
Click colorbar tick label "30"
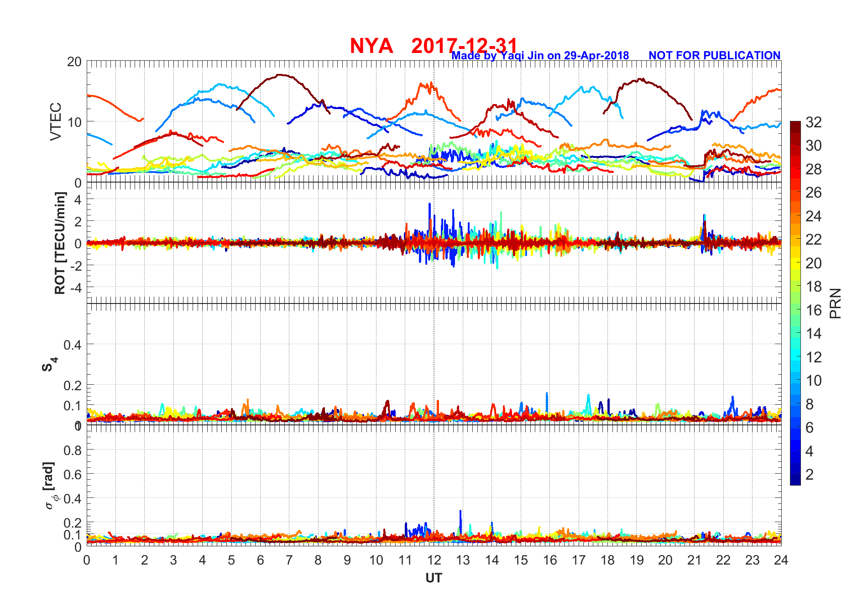(x=814, y=146)
